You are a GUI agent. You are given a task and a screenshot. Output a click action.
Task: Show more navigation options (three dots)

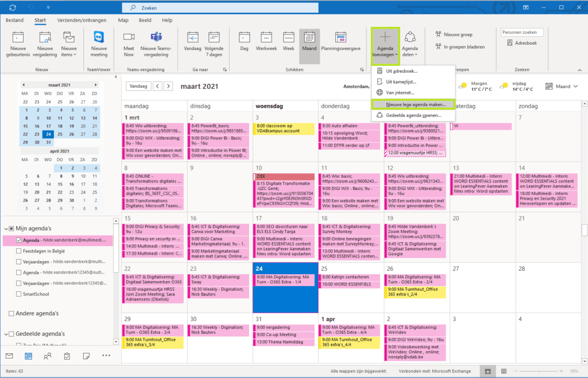[106, 356]
